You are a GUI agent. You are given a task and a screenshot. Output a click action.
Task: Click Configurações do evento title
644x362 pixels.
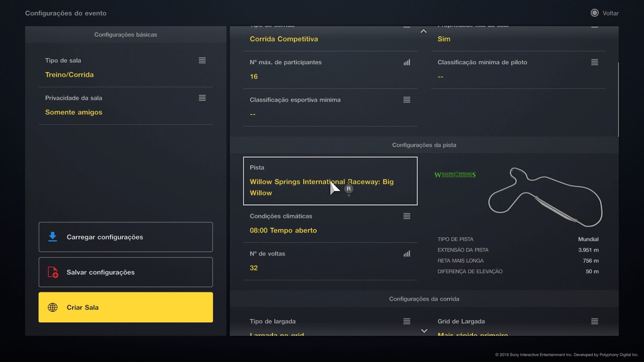[66, 13]
